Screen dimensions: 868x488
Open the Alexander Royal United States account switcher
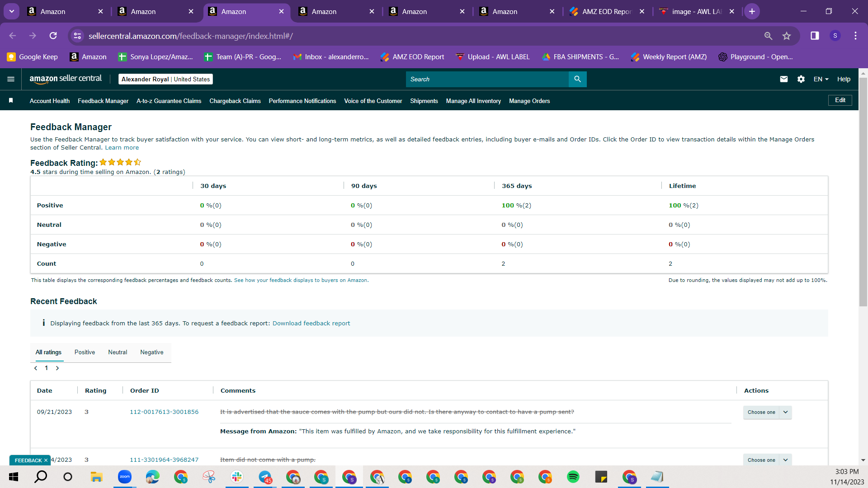pos(165,79)
